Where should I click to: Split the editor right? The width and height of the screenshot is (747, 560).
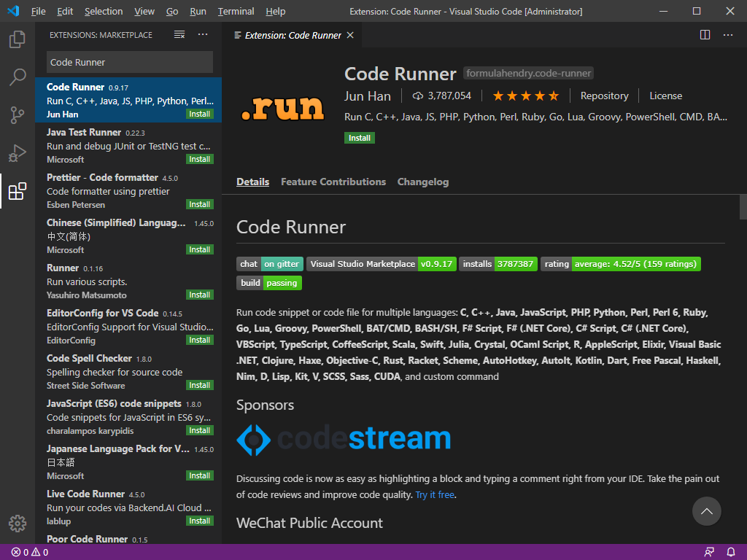point(705,35)
